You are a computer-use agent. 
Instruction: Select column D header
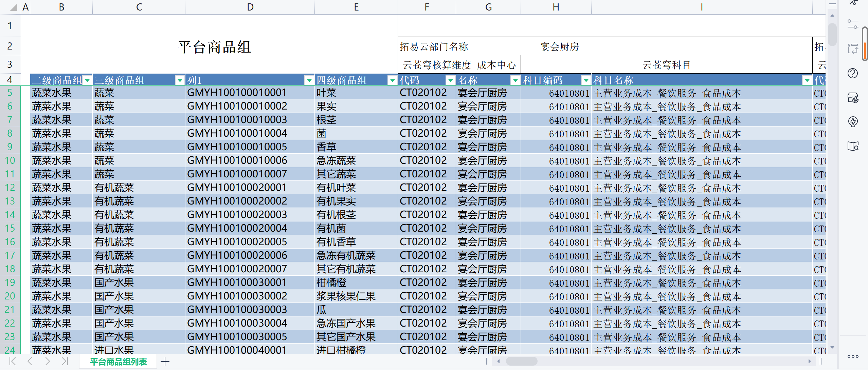click(x=250, y=7)
